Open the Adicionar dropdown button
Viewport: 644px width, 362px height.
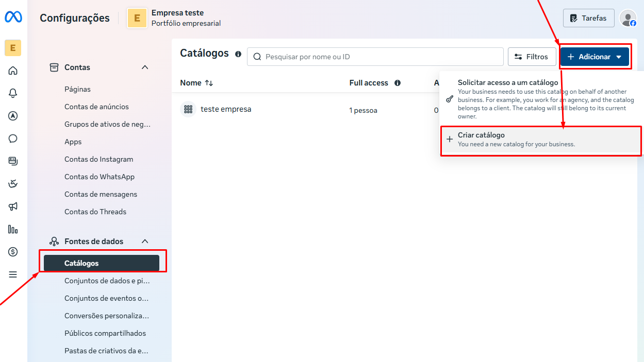tap(595, 57)
